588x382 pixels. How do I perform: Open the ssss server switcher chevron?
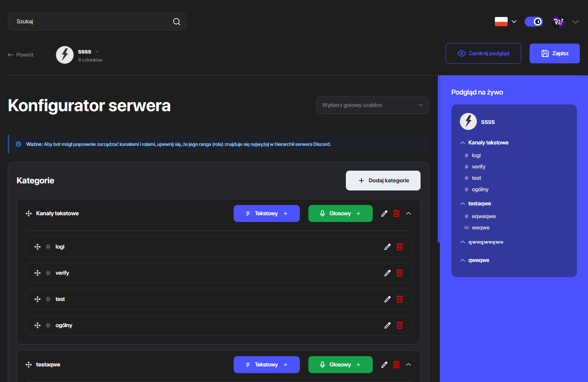pos(97,51)
